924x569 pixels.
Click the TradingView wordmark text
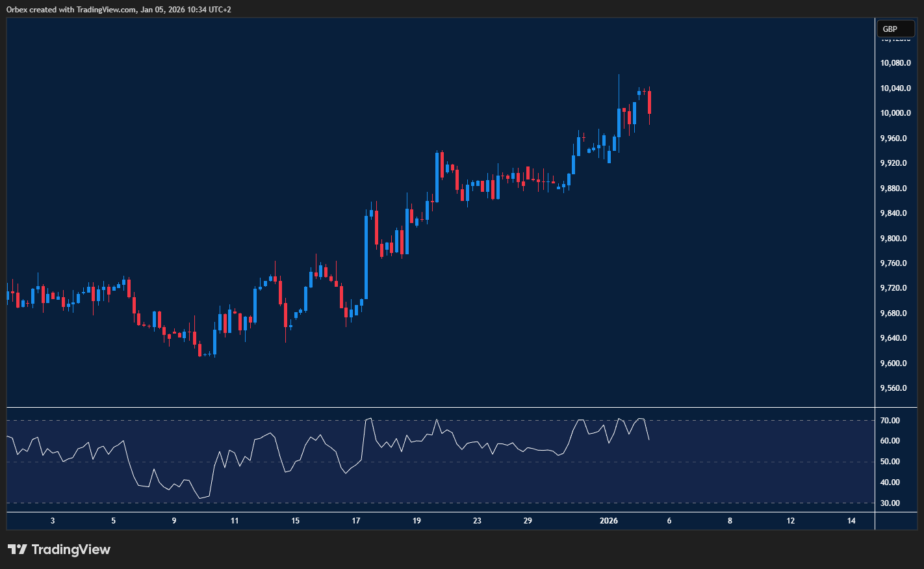(71, 549)
